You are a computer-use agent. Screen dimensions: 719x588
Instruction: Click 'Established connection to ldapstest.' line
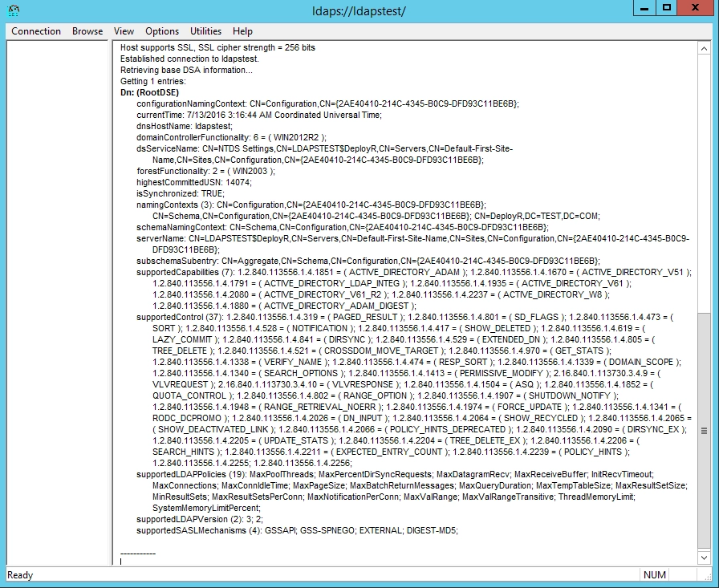[189, 59]
